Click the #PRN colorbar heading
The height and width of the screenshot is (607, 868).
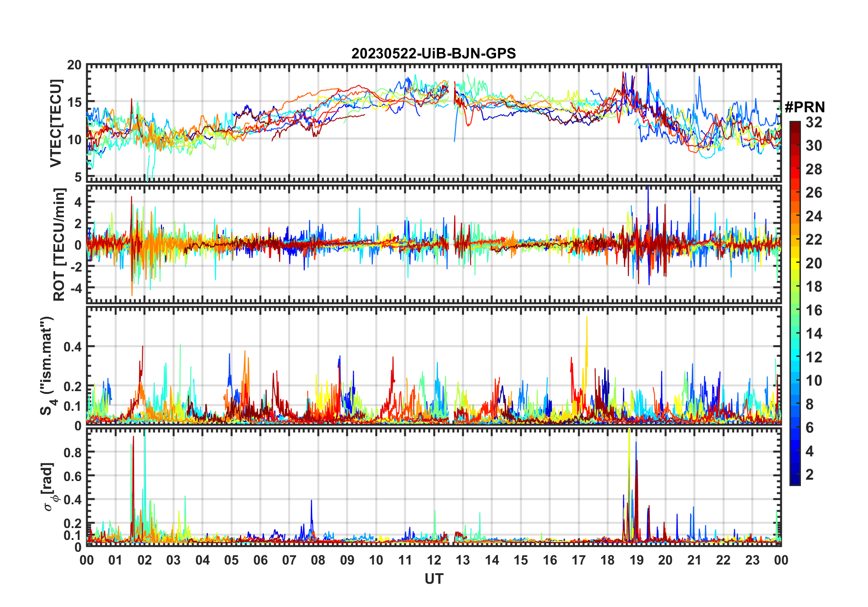point(805,107)
